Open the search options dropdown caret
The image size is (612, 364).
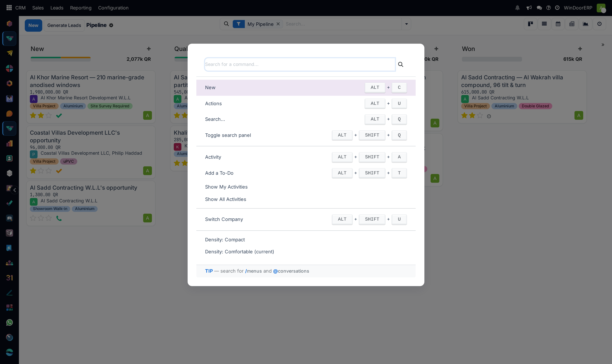406,24
